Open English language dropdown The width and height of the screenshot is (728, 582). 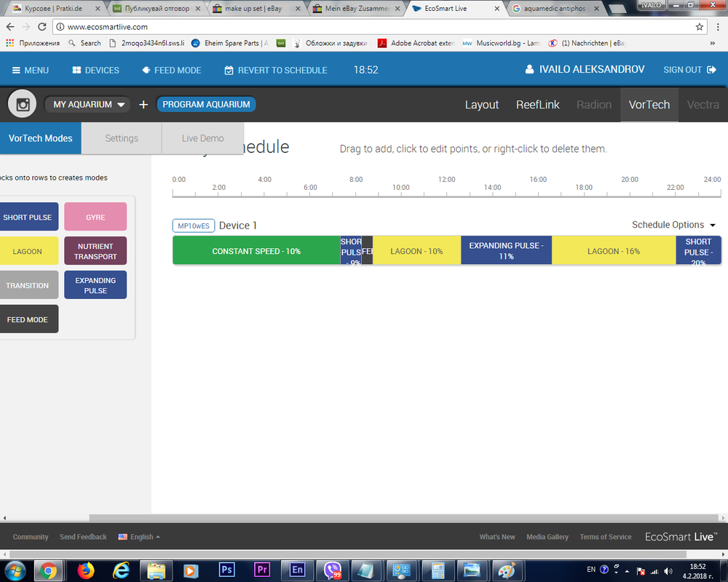pos(139,536)
